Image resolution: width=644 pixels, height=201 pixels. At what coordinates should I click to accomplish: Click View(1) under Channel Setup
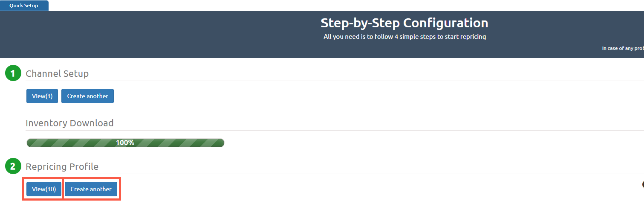pyautogui.click(x=42, y=96)
